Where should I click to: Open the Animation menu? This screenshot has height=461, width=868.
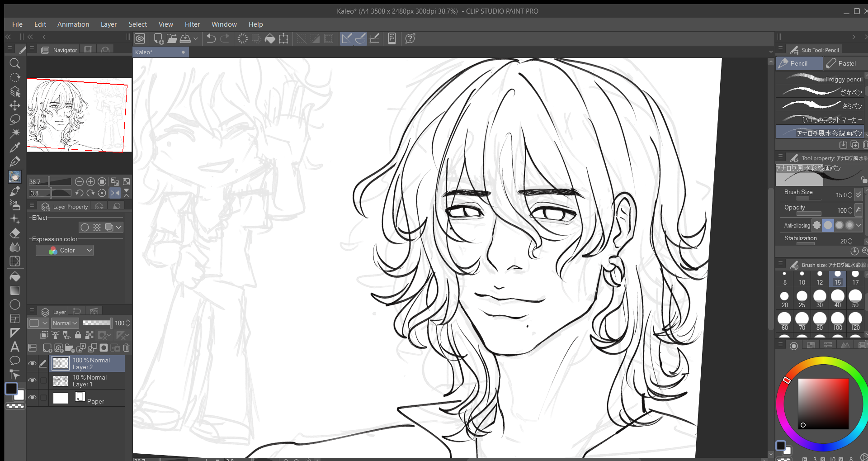point(73,24)
